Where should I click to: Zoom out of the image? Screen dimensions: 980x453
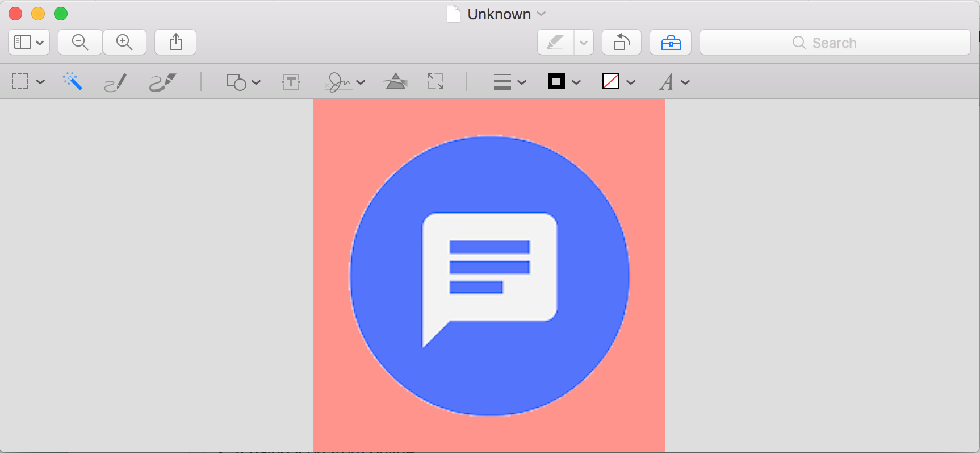(80, 43)
